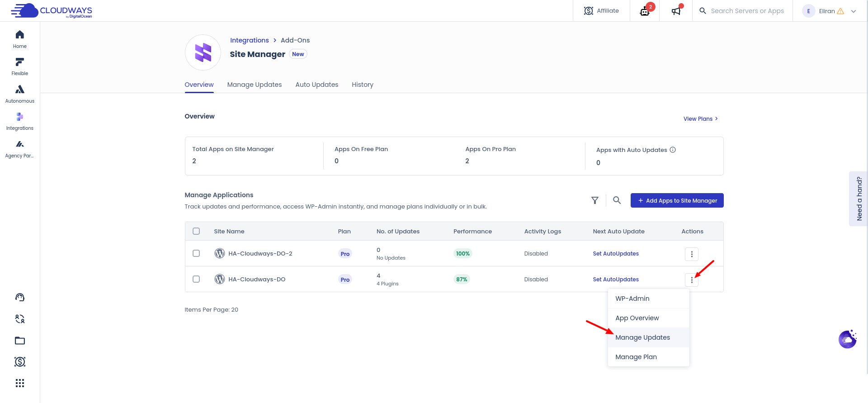Switch to the Overview tab
Image resolution: width=868 pixels, height=403 pixels.
coord(199,85)
